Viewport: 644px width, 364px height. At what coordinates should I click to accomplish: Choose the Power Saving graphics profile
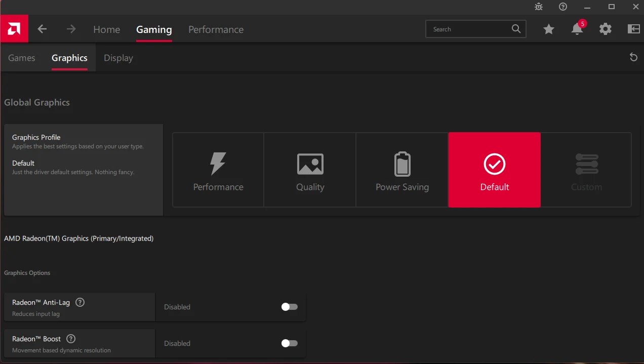coord(402,170)
